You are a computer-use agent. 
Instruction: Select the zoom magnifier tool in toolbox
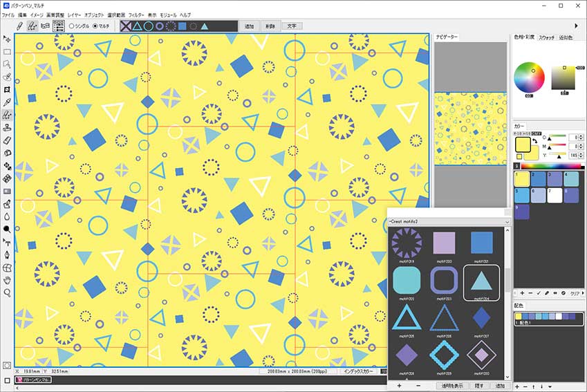pyautogui.click(x=7, y=293)
